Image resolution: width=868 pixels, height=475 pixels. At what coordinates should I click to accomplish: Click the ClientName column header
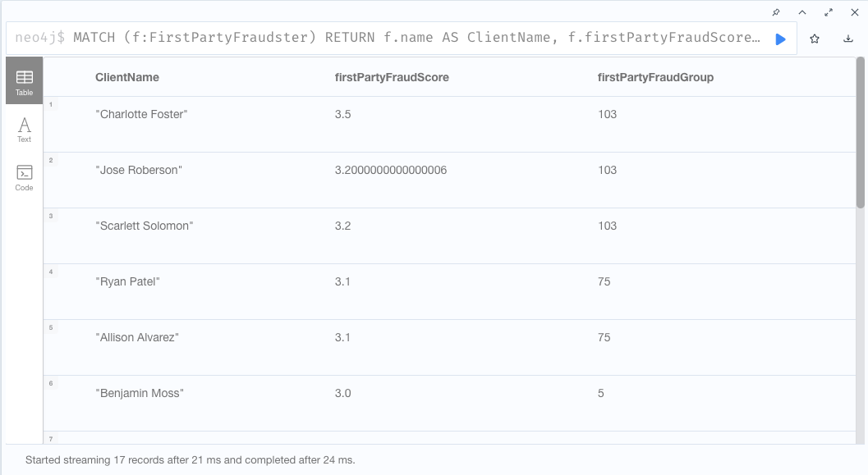[x=126, y=77]
